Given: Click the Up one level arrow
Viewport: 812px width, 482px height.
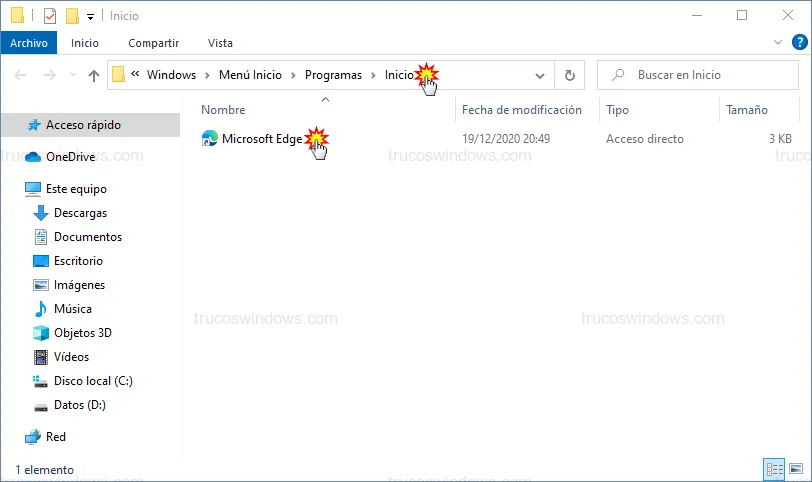Looking at the screenshot, I should (94, 75).
